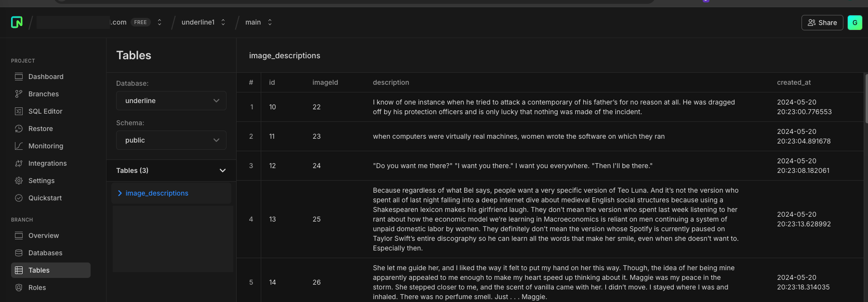Click the Share button
Viewport: 868px width, 302px height.
coord(822,23)
